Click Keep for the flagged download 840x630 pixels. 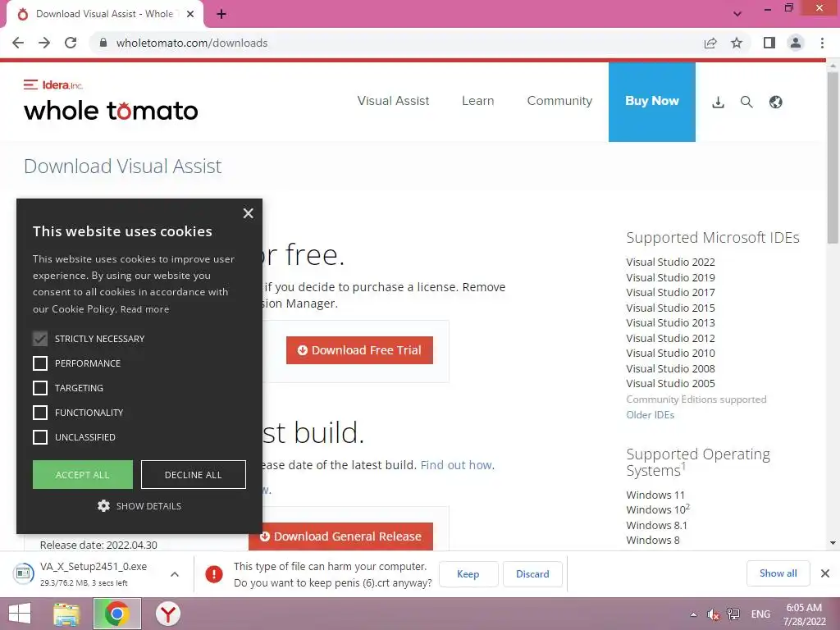[x=468, y=573]
